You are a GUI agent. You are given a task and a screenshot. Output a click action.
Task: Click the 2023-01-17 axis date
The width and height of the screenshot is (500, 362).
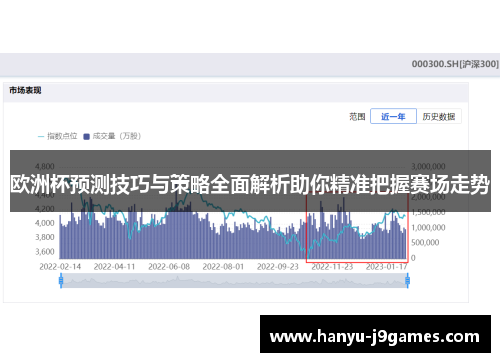tap(387, 267)
